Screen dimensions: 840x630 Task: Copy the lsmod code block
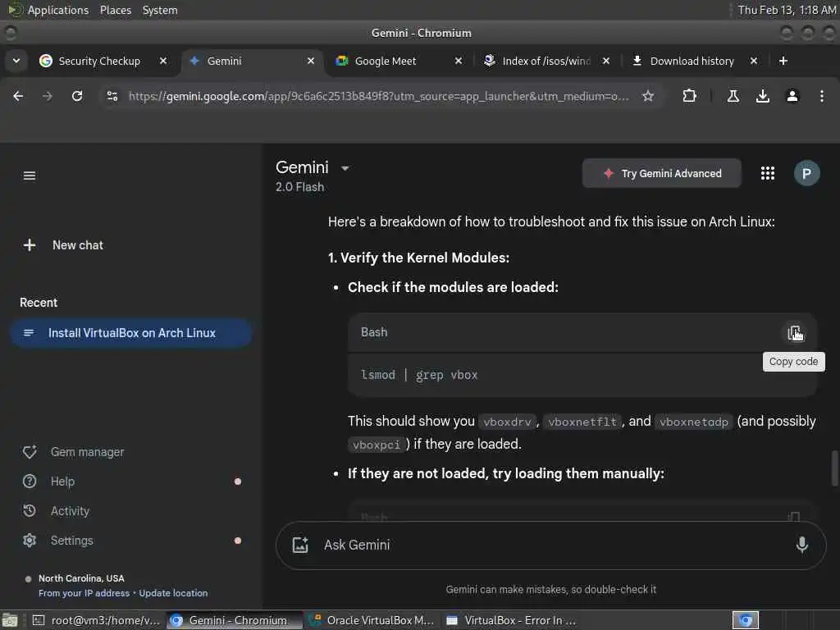coord(794,333)
